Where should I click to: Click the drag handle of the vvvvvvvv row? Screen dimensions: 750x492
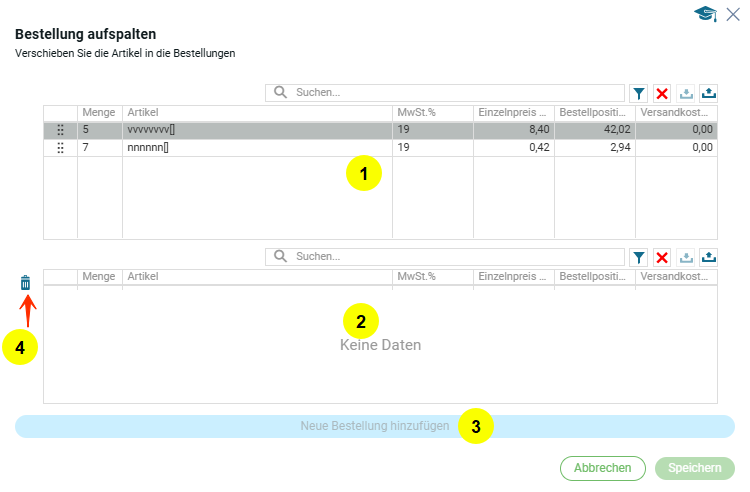tap(60, 130)
